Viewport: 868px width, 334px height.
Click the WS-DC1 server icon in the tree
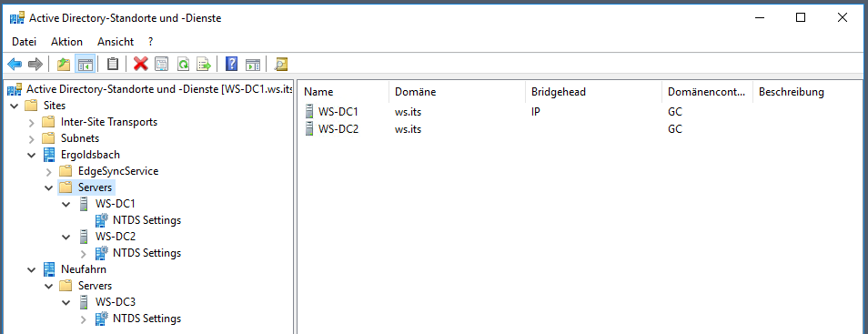coord(84,204)
